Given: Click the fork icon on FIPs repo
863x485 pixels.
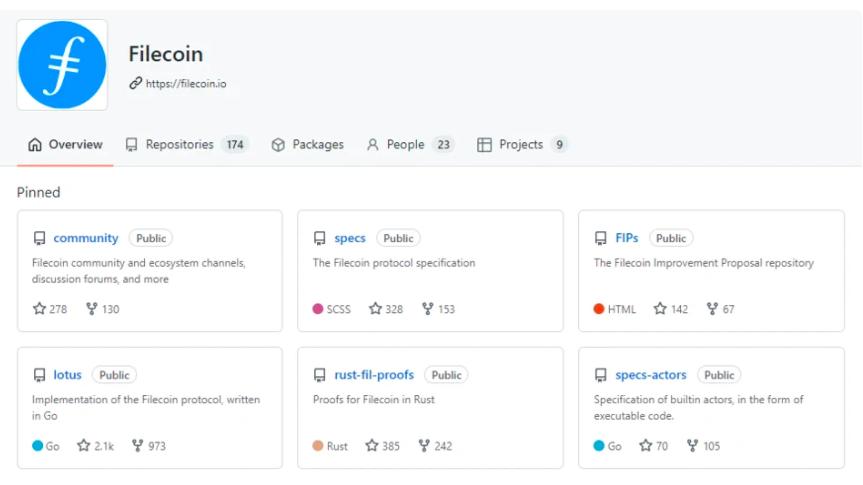Looking at the screenshot, I should (x=712, y=309).
